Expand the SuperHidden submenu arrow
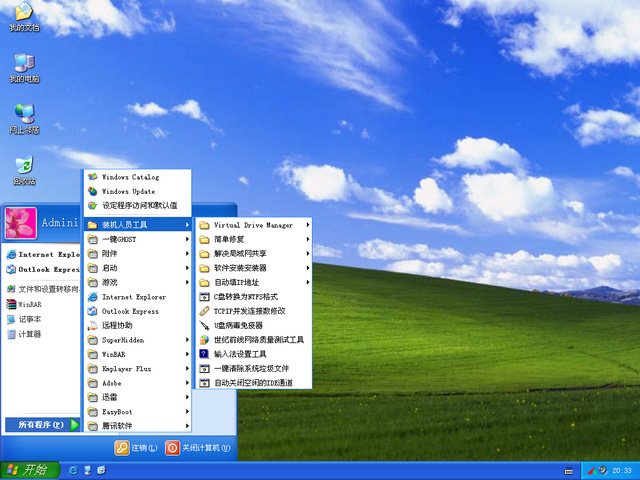This screenshot has width=640, height=480. pos(187,340)
